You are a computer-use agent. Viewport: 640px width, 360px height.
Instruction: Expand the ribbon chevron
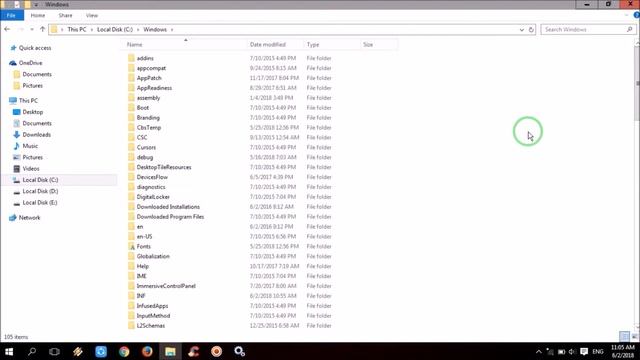[627, 15]
